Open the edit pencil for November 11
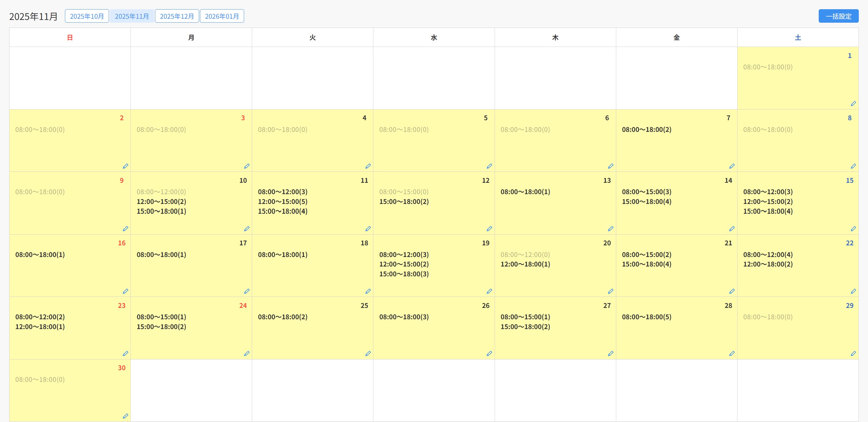Image resolution: width=868 pixels, height=422 pixels. (368, 229)
